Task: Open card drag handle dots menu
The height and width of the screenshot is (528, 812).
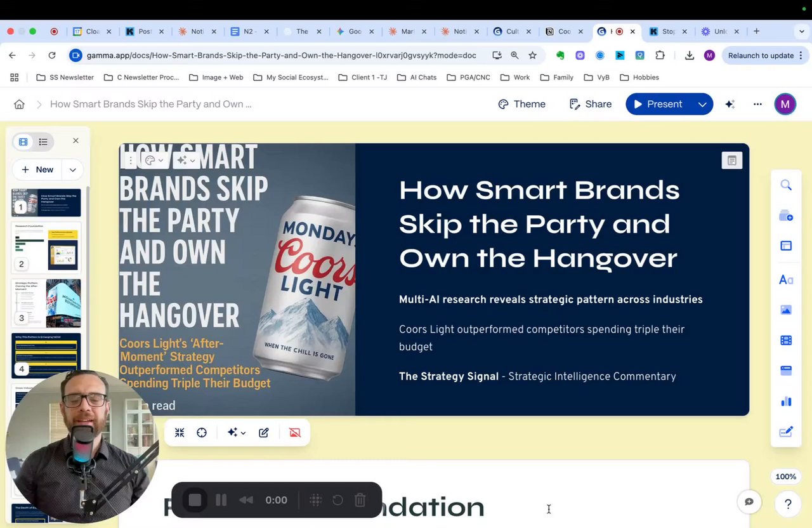Action: point(131,161)
